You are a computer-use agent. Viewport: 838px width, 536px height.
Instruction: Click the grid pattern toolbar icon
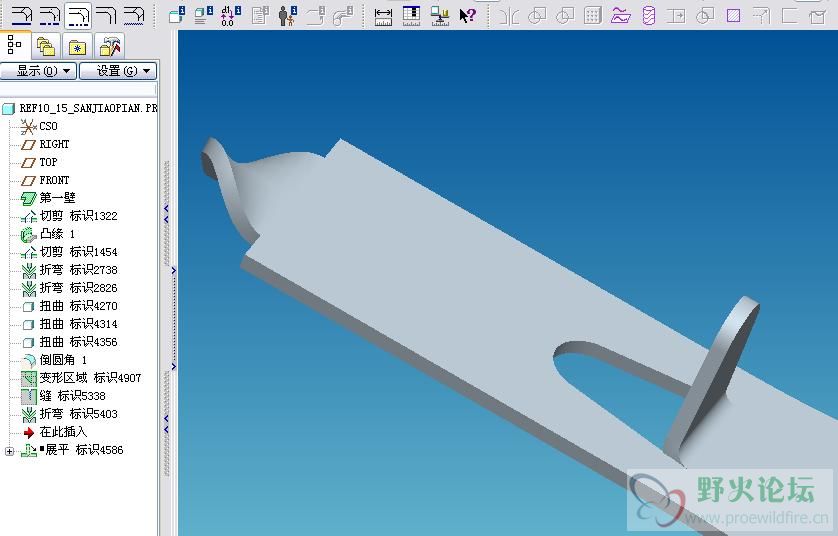(592, 15)
